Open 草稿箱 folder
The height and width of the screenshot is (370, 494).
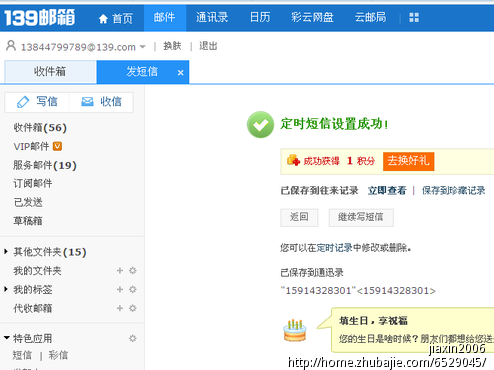click(28, 221)
